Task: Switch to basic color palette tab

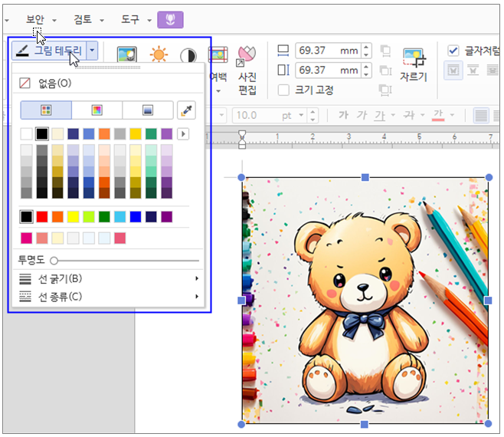Action: click(46, 110)
